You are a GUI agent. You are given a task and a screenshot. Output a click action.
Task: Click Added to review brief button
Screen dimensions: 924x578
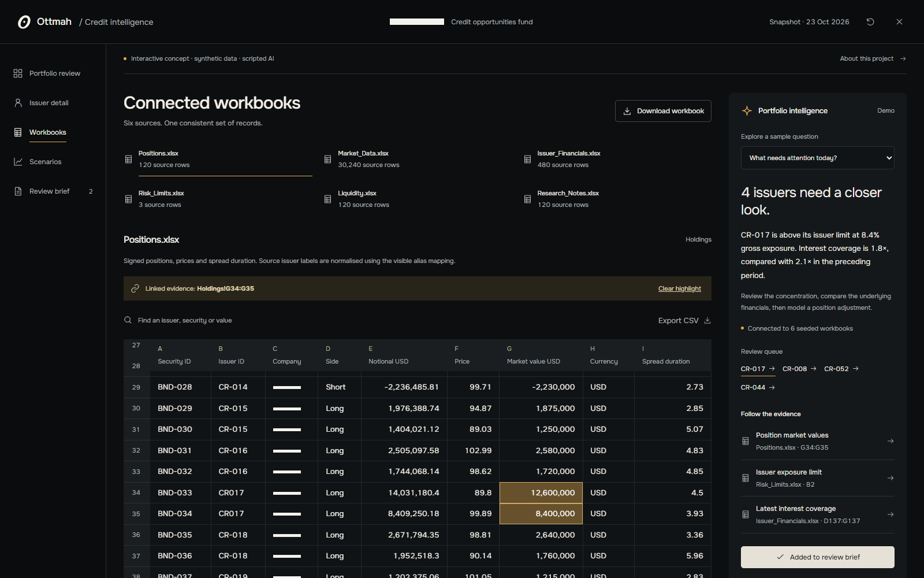pyautogui.click(x=817, y=557)
